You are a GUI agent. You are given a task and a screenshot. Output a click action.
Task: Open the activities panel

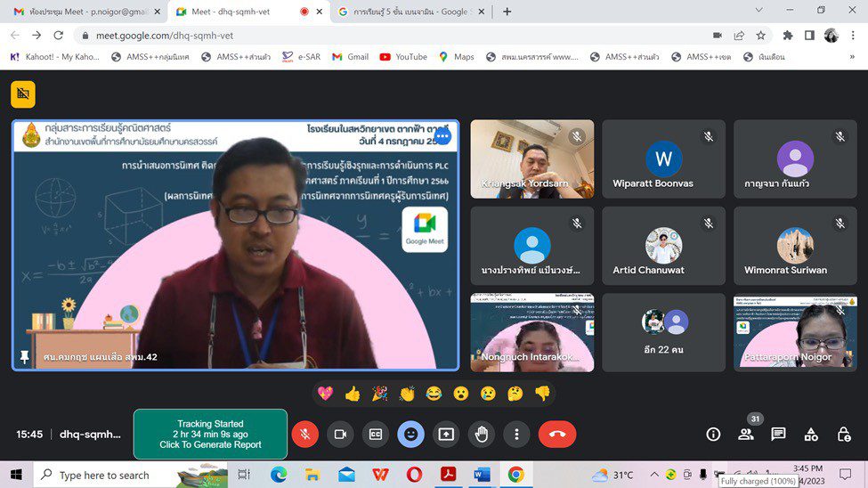[811, 435]
